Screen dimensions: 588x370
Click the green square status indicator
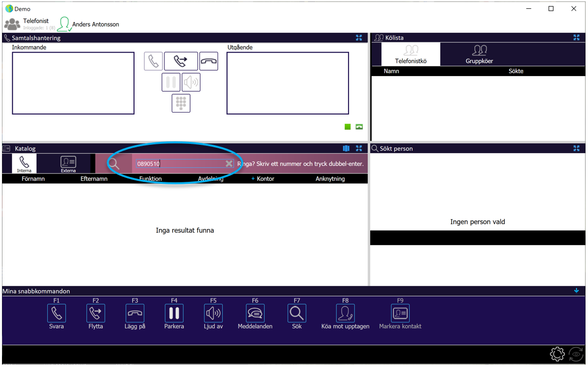pyautogui.click(x=348, y=127)
